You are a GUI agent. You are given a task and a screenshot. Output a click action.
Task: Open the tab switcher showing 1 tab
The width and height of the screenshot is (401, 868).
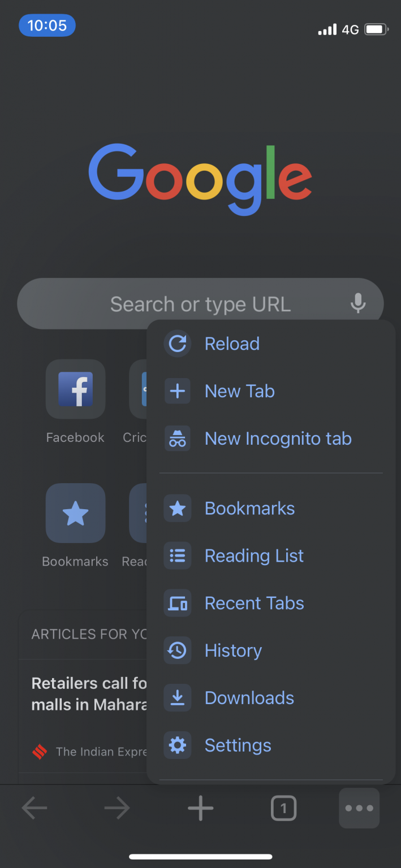pyautogui.click(x=283, y=809)
